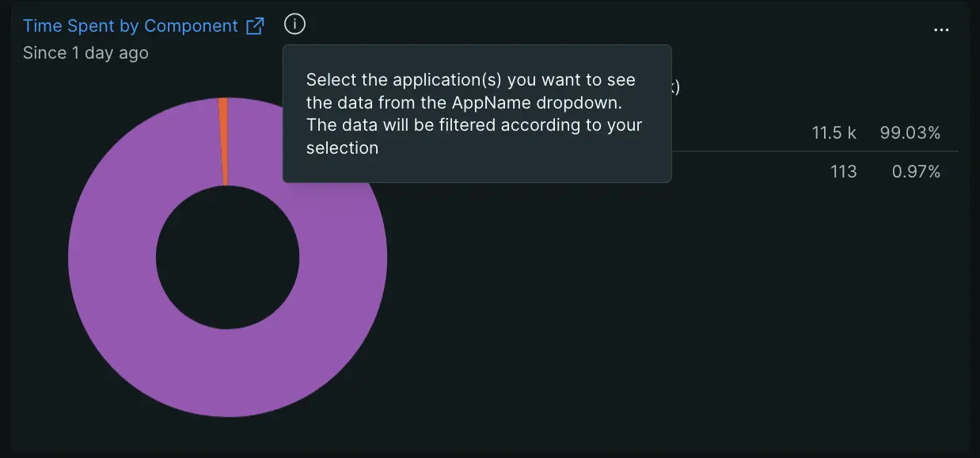Open the three-dot options menu
This screenshot has height=458, width=980.
940,30
